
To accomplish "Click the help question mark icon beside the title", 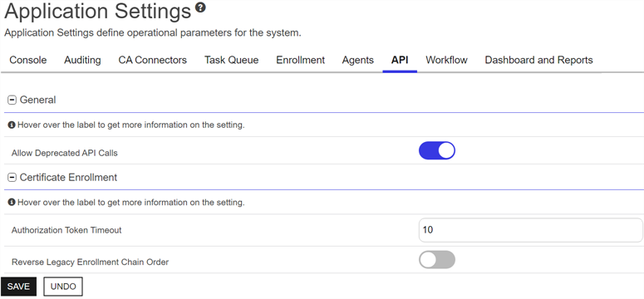I will point(200,7).
